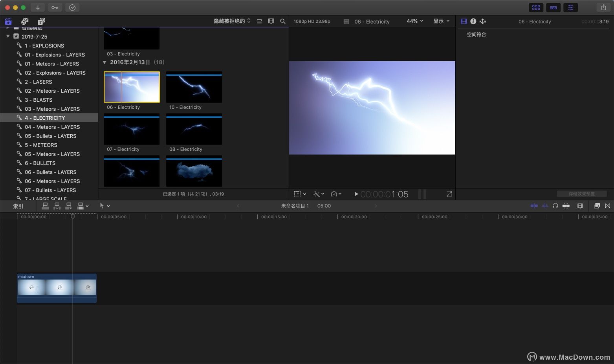Click the 未命名项目 1 project title
614x364 pixels.
click(295, 206)
